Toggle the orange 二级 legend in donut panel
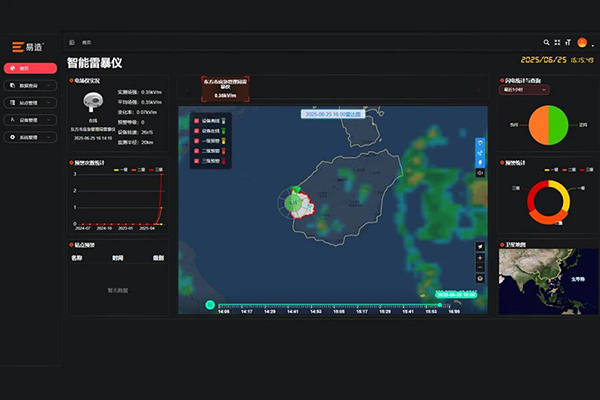Image resolution: width=600 pixels, height=400 pixels. (569, 170)
